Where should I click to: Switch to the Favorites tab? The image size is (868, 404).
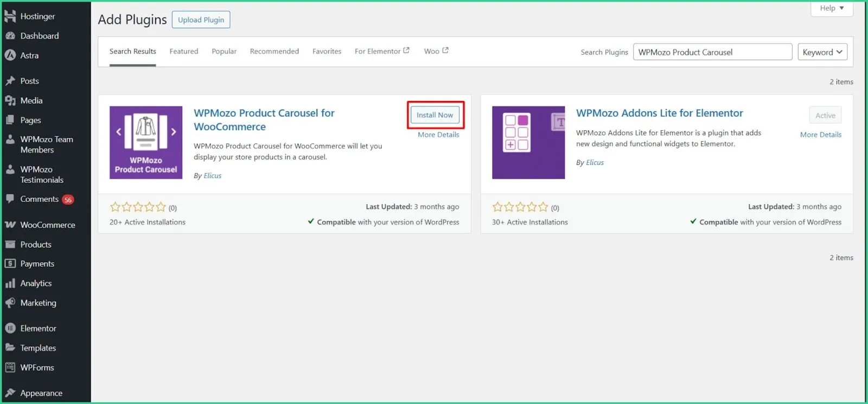(x=327, y=52)
